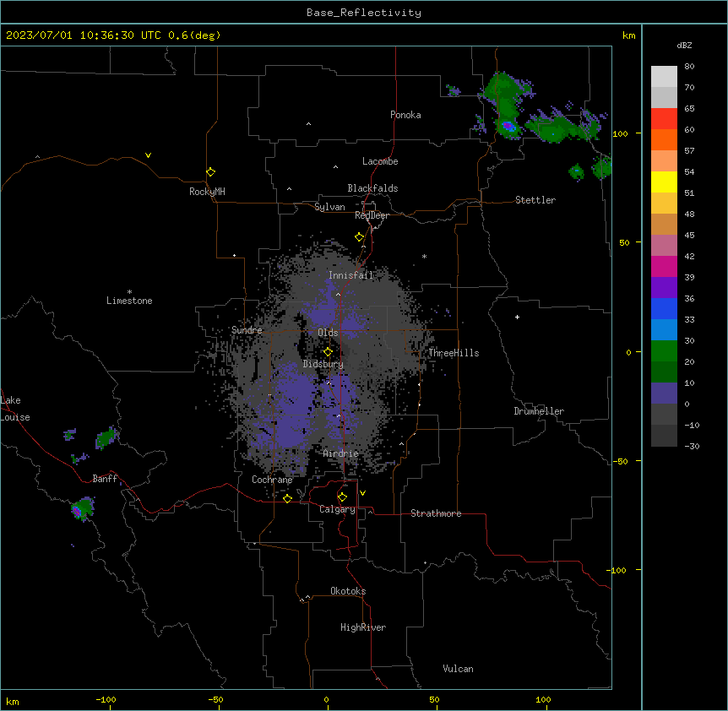The width and height of the screenshot is (728, 711).
Task: Click the asterisk marker above Limestone label
Action: (x=129, y=292)
